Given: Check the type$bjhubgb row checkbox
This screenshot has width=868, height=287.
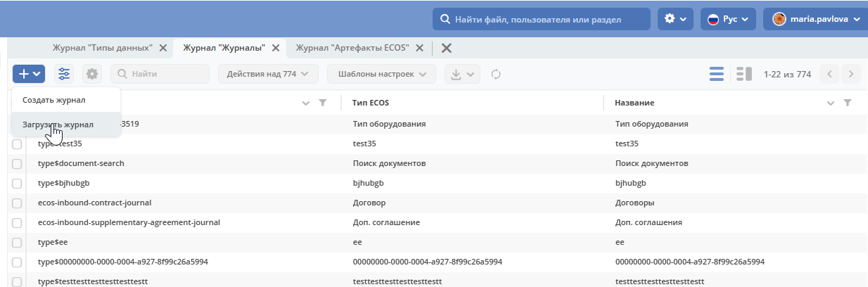Looking at the screenshot, I should [x=18, y=183].
